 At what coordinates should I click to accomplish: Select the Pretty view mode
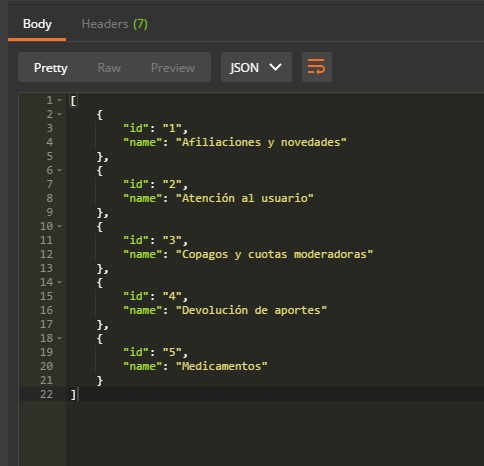pyautogui.click(x=51, y=68)
